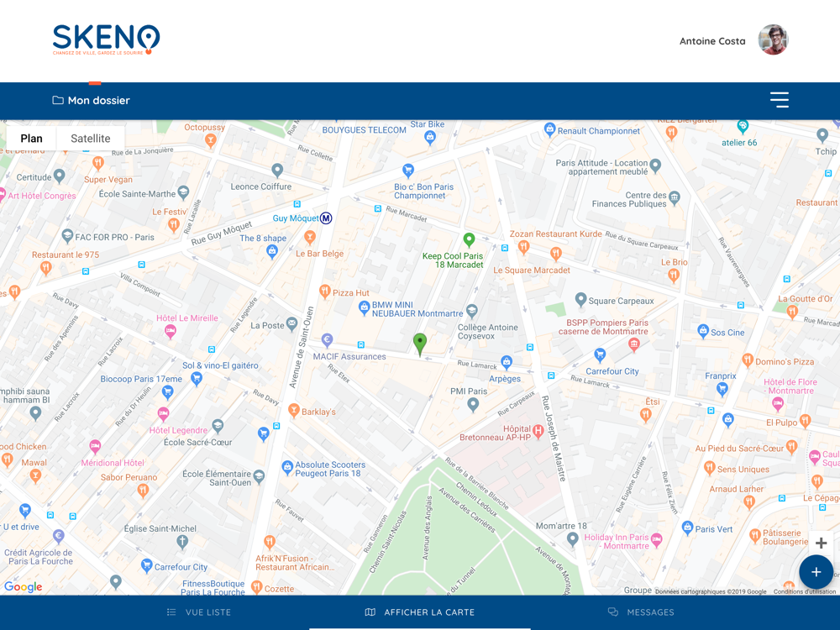
Task: Click the Google logo on map
Action: [x=23, y=586]
